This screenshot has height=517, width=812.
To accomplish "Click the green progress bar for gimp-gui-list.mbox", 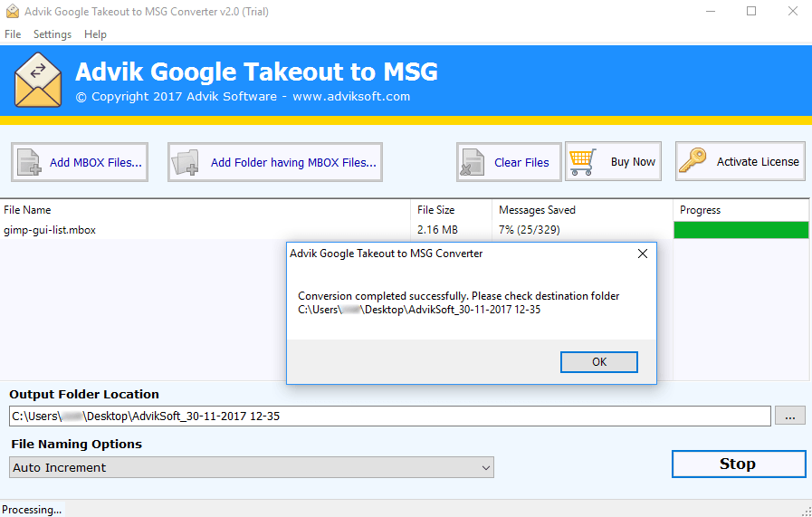I will point(741,229).
